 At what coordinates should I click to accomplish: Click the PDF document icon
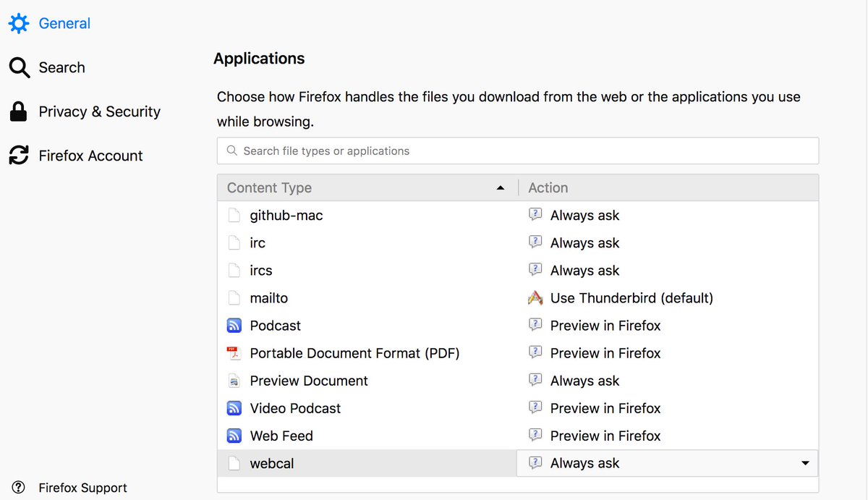coord(234,353)
